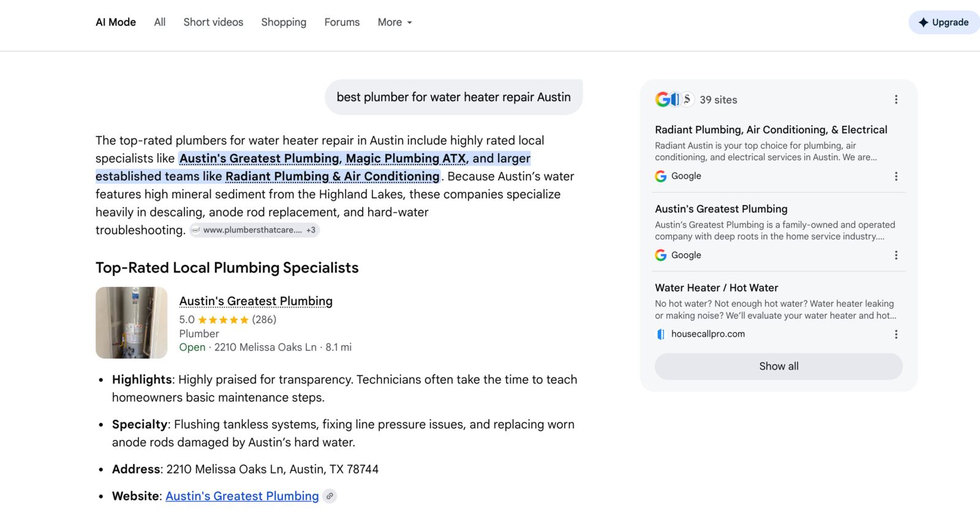The height and width of the screenshot is (514, 980).
Task: Switch to the All results tab
Action: 160,22
